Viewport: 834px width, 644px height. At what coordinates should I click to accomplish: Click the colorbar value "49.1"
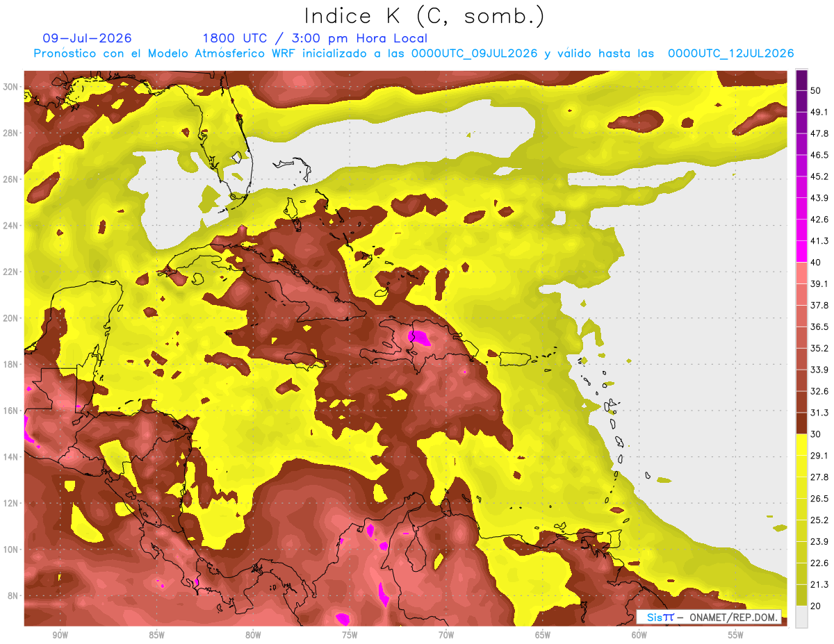pos(819,112)
